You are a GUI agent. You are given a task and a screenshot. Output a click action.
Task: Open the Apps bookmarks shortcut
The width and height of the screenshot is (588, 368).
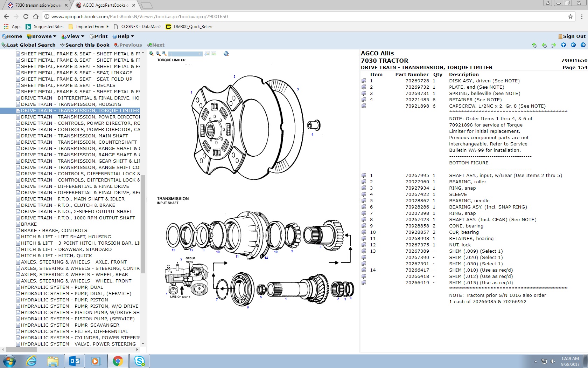click(x=13, y=27)
